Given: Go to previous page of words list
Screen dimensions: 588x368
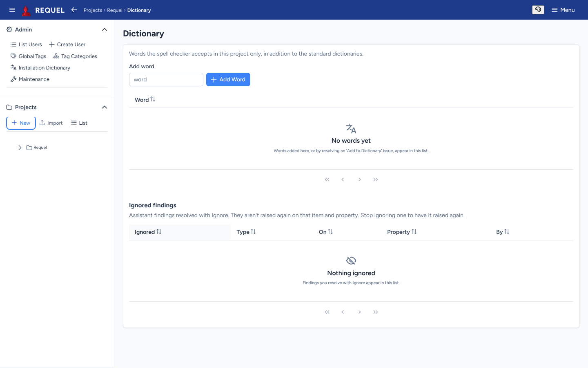Looking at the screenshot, I should (x=343, y=180).
